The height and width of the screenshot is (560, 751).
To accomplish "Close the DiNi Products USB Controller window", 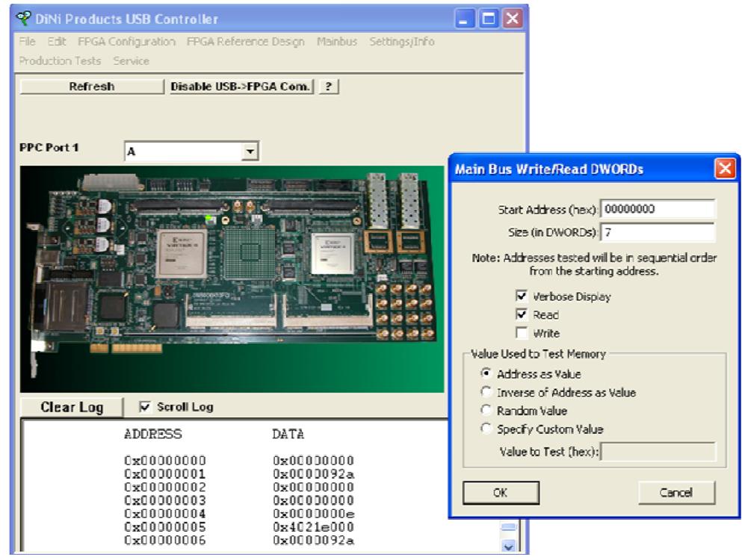I will click(513, 19).
